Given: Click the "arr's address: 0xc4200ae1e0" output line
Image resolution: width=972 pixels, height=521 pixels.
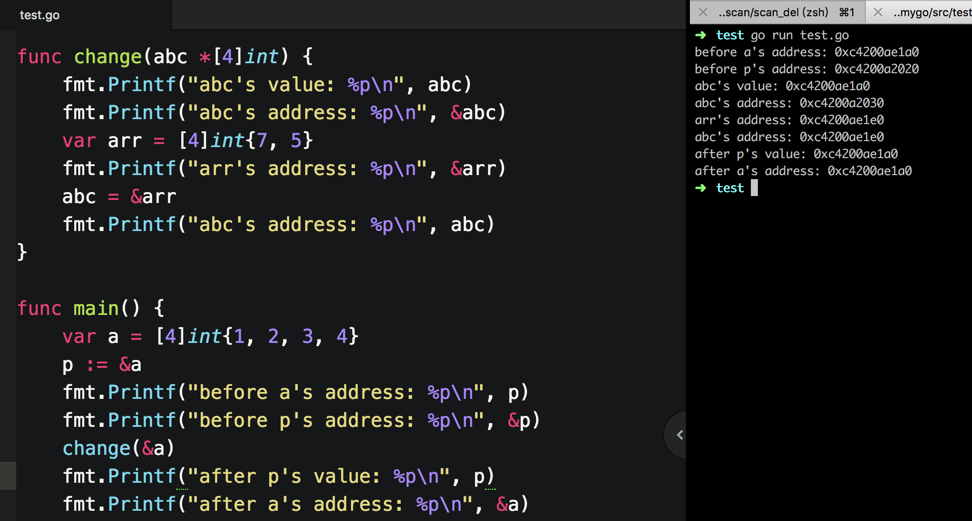Looking at the screenshot, I should point(789,120).
